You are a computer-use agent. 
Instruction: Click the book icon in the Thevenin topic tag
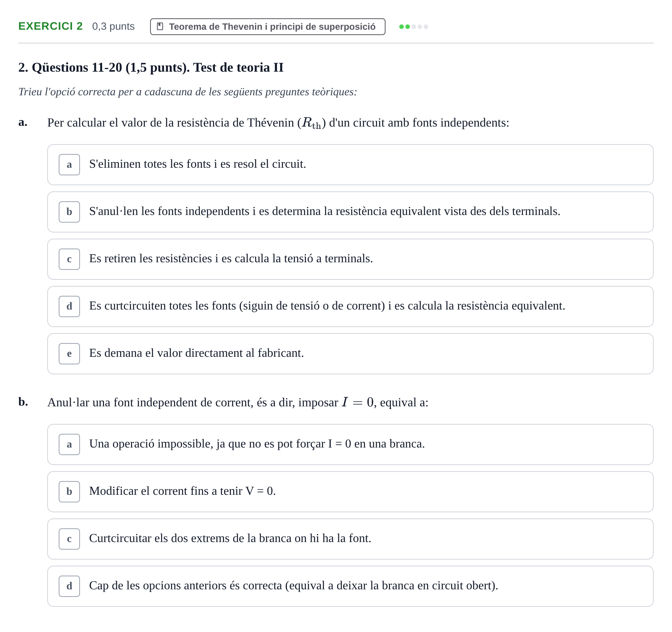160,27
